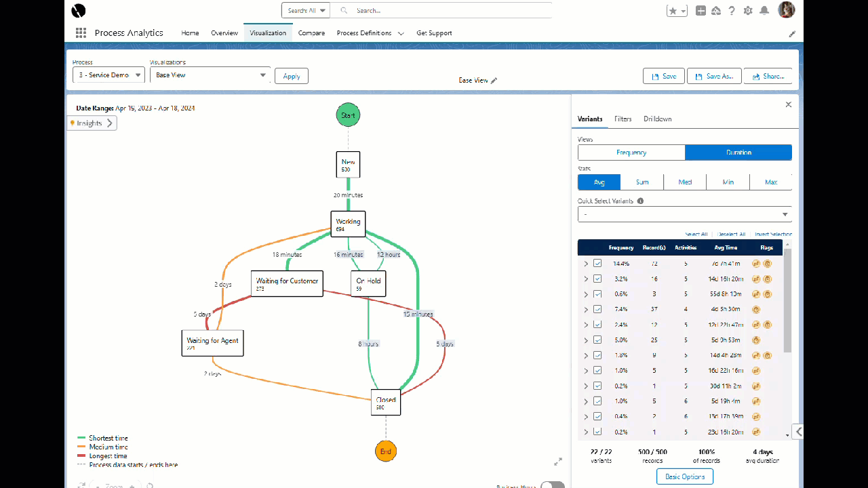Click the reset zoom refresh icon

pyautogui.click(x=150, y=485)
